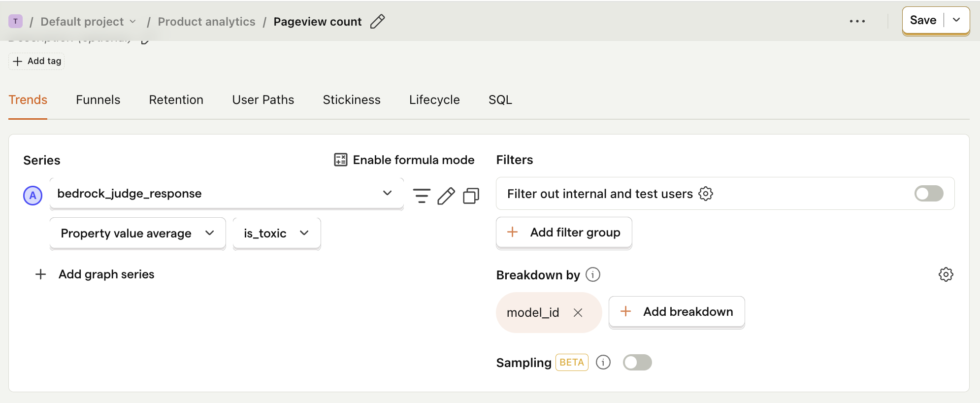
Task: Open the breakdown settings gear
Action: (946, 274)
